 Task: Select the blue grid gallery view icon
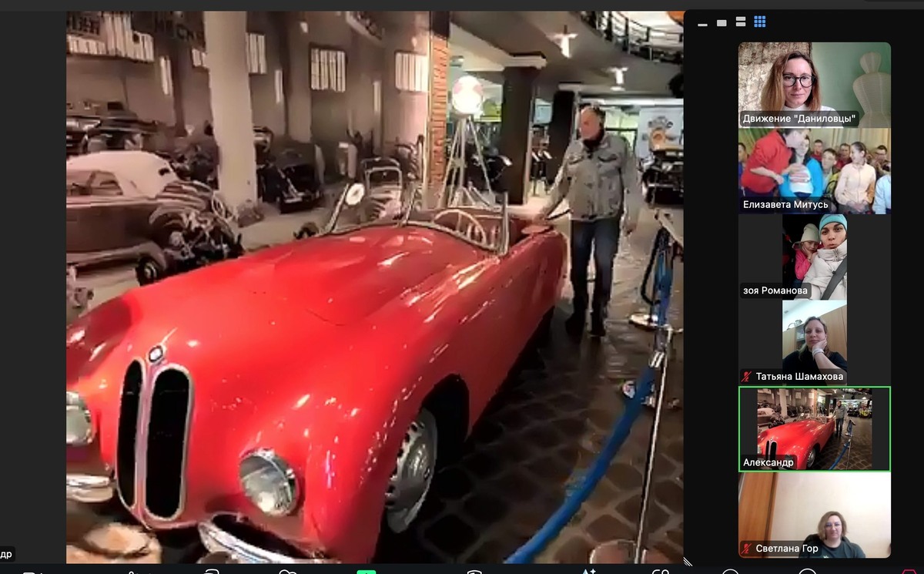[x=760, y=22]
